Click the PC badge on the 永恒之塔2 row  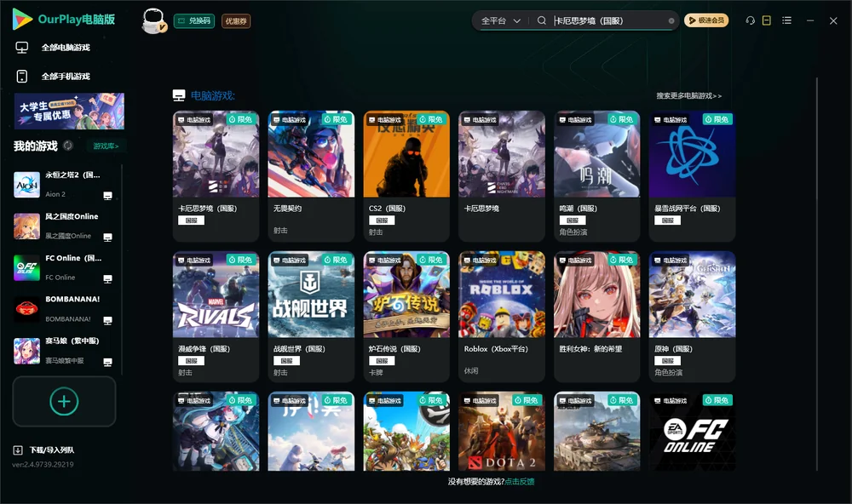point(107,196)
